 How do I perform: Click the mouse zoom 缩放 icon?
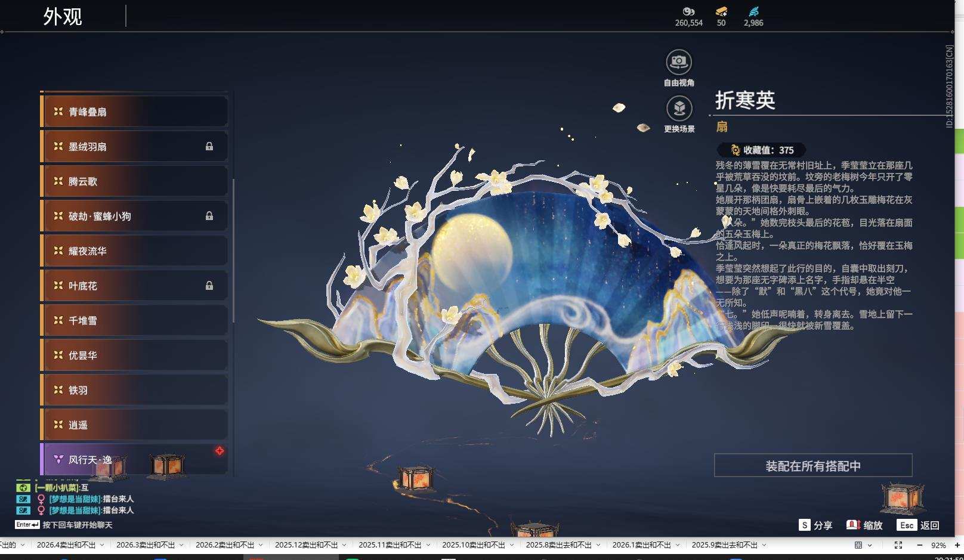[x=853, y=525]
